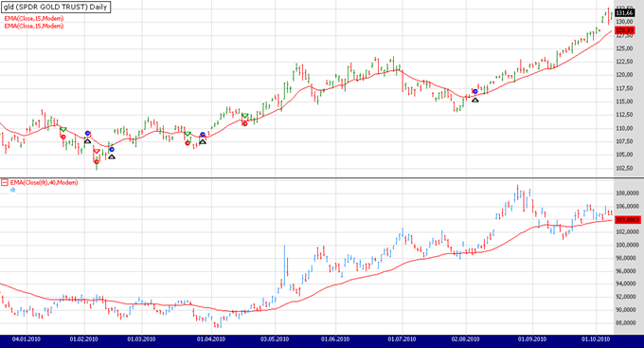The height and width of the screenshot is (348, 644).
Task: Click the 108,0000 tlt axis label
Action: tap(627, 192)
